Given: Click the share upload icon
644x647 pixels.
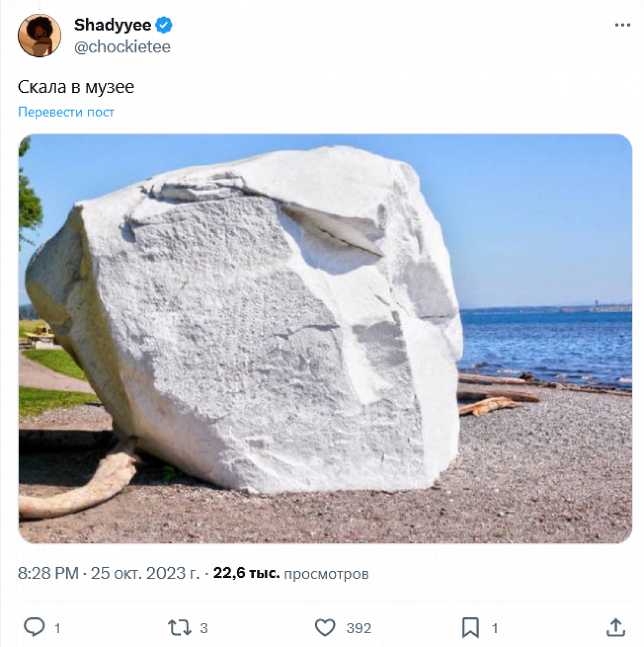Looking at the screenshot, I should (616, 628).
